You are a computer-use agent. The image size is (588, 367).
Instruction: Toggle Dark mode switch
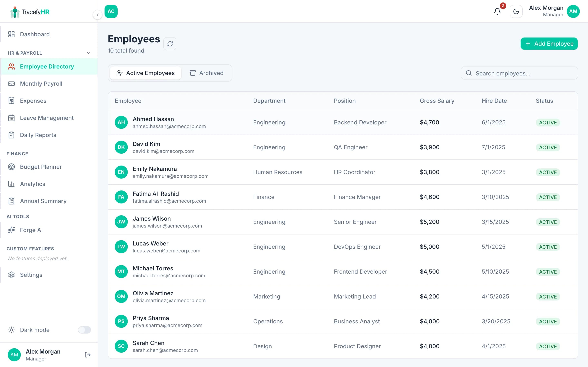(84, 330)
